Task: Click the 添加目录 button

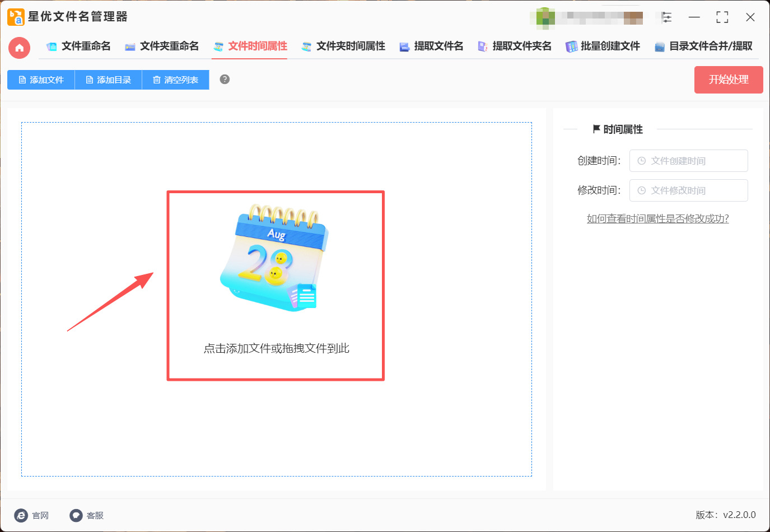Action: 108,80
